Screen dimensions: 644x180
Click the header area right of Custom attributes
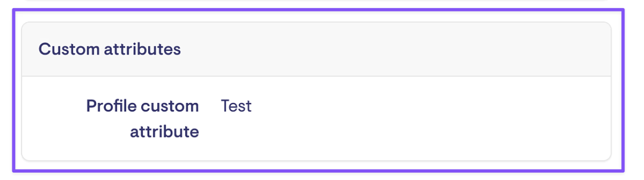point(396,49)
